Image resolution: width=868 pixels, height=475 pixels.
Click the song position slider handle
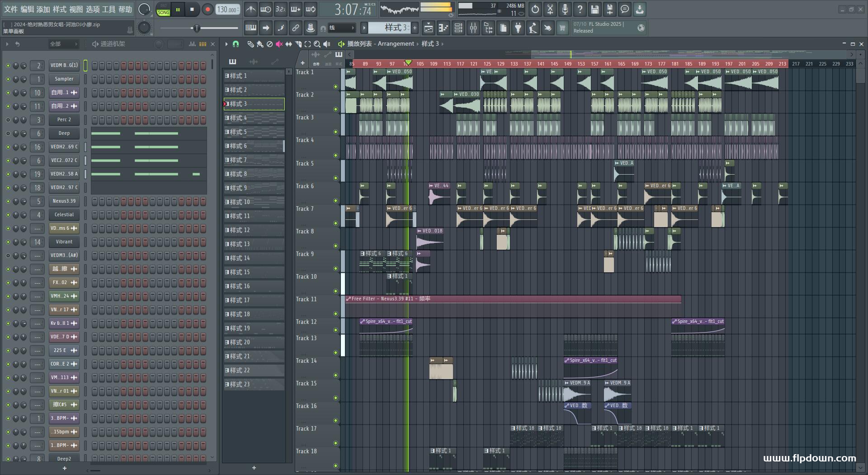(x=196, y=28)
